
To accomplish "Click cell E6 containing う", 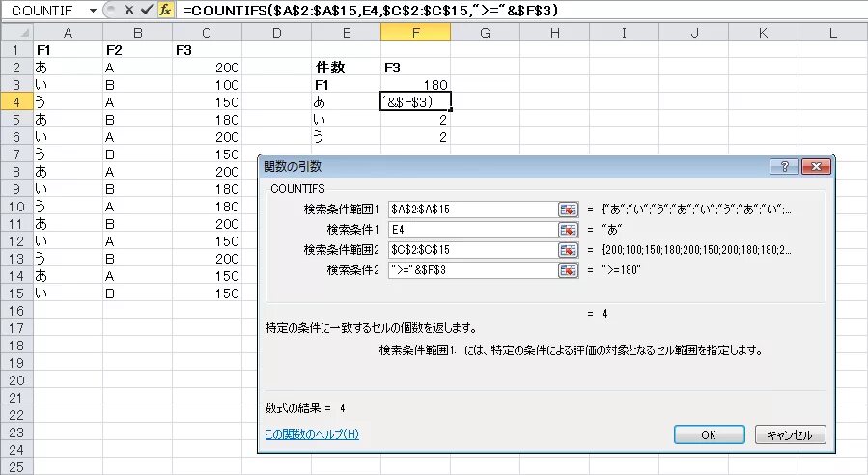I will pos(346,137).
